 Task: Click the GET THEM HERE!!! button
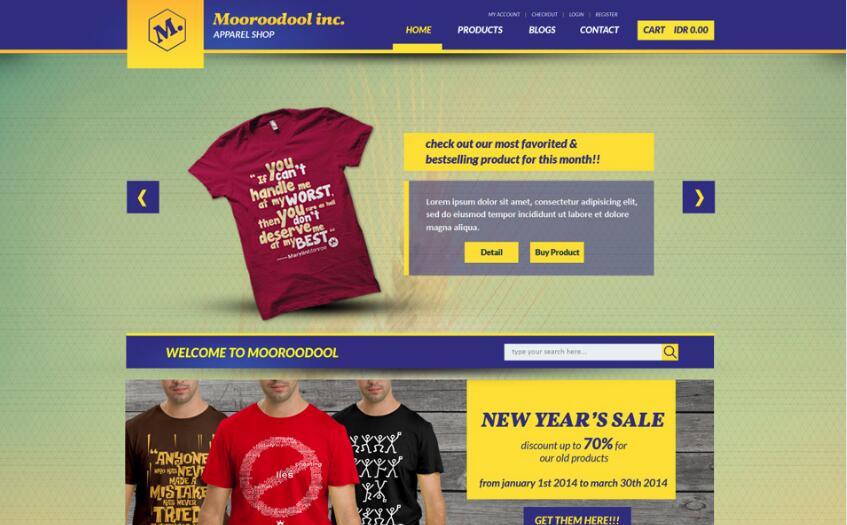point(577,517)
